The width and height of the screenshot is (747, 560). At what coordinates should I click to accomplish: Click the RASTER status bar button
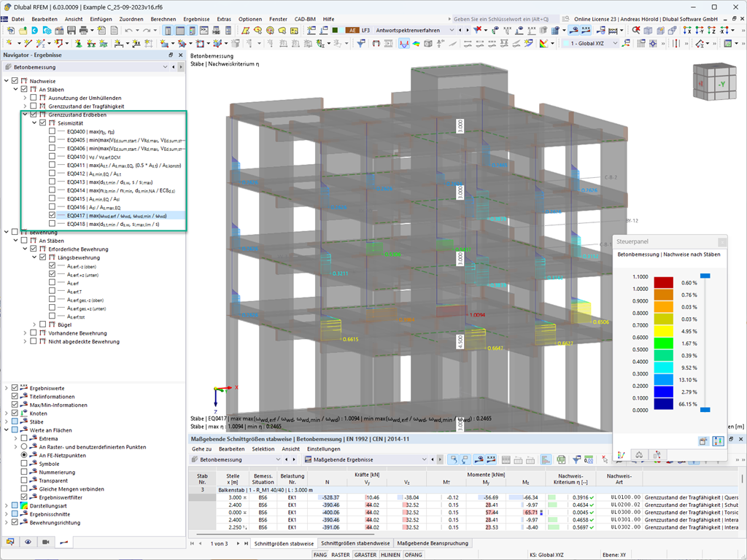[341, 555]
